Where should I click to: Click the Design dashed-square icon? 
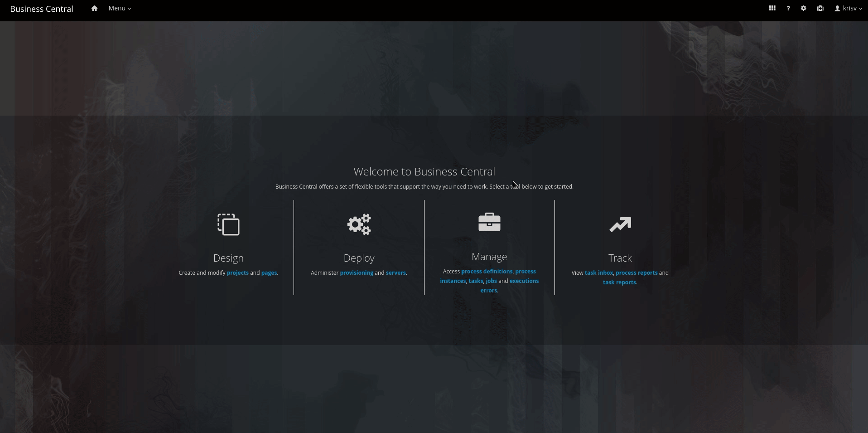point(228,224)
